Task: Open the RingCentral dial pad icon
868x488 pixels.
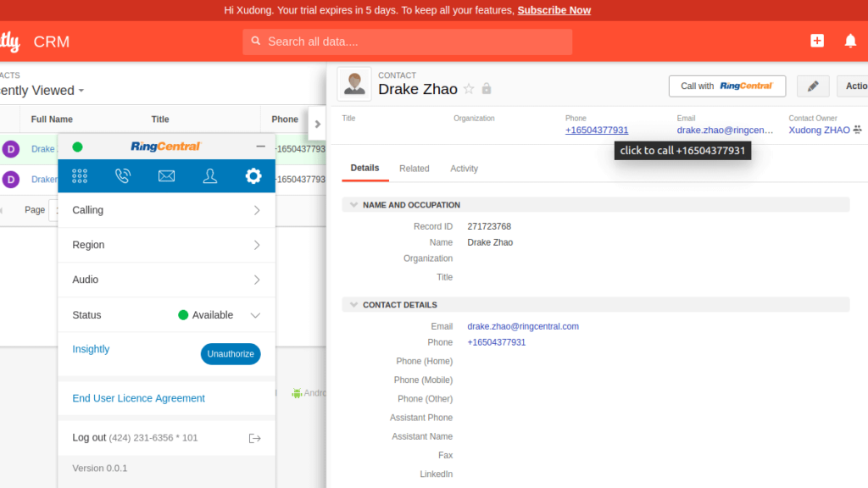Action: pos(80,176)
